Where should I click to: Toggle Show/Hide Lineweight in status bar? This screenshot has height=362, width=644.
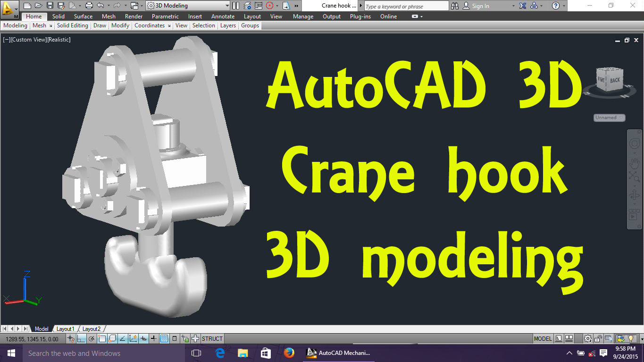(x=154, y=338)
